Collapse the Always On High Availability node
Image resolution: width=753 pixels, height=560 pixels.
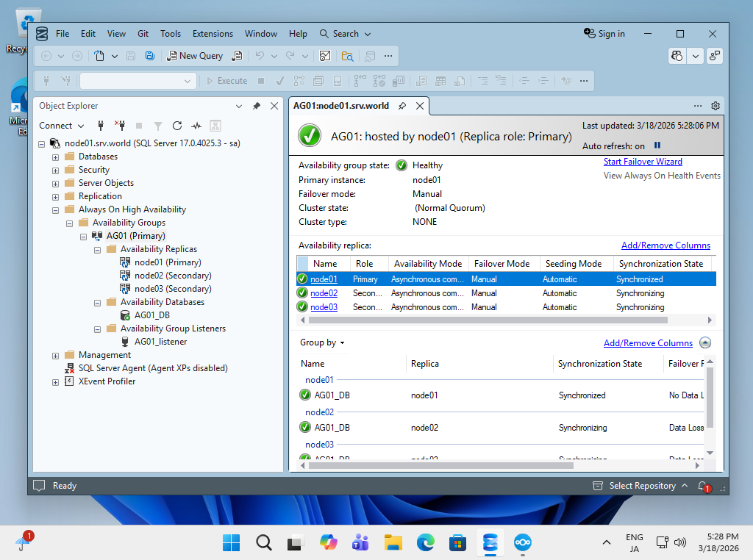[x=55, y=209]
